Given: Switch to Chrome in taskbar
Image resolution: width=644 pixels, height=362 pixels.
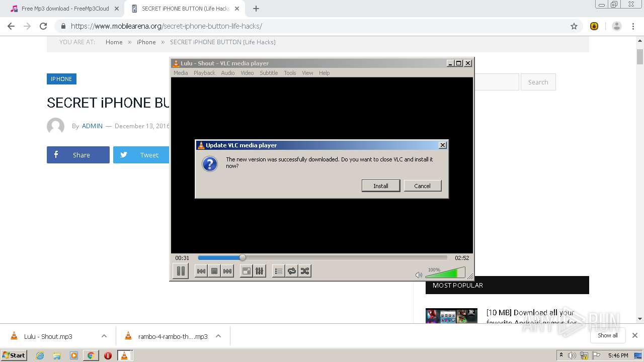Looking at the screenshot, I should tap(91, 355).
